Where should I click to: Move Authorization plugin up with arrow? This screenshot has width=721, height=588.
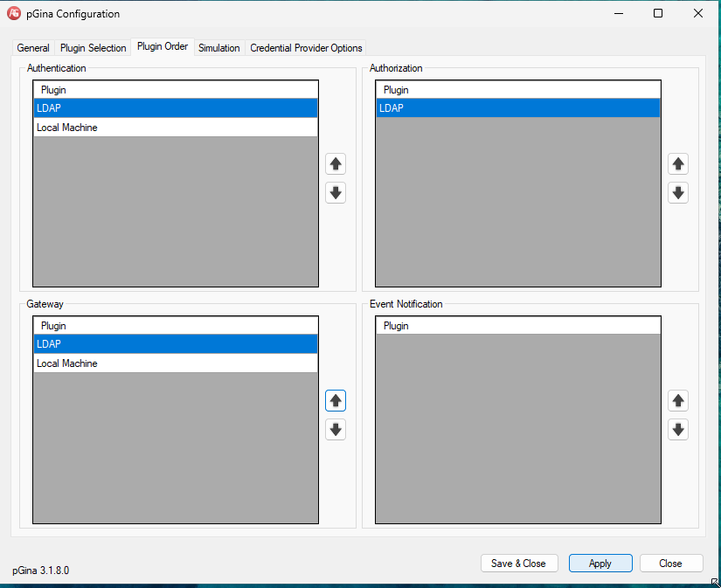point(678,164)
